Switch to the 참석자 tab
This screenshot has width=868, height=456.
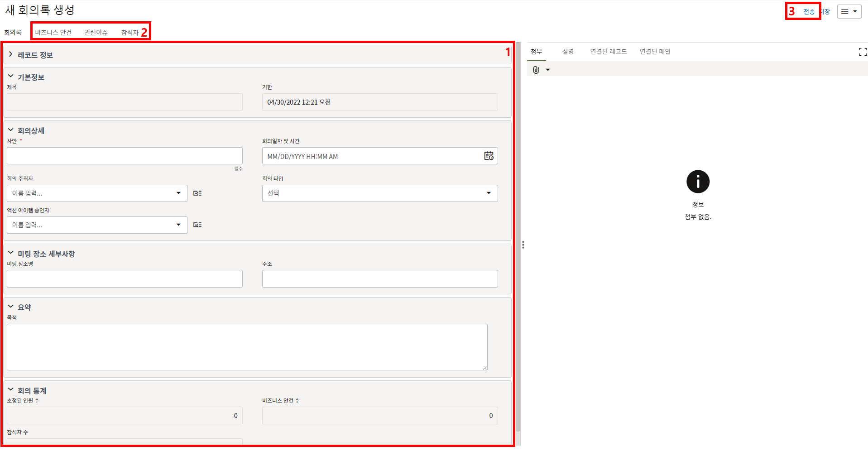coord(129,33)
